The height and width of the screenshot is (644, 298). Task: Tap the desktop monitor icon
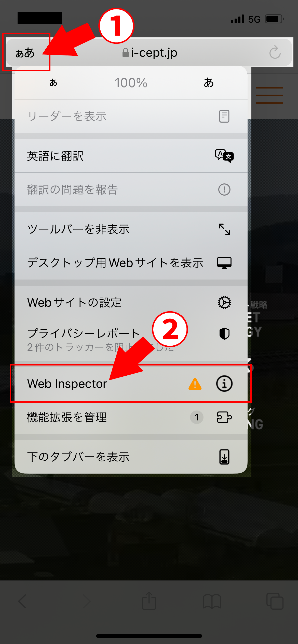coord(224,263)
